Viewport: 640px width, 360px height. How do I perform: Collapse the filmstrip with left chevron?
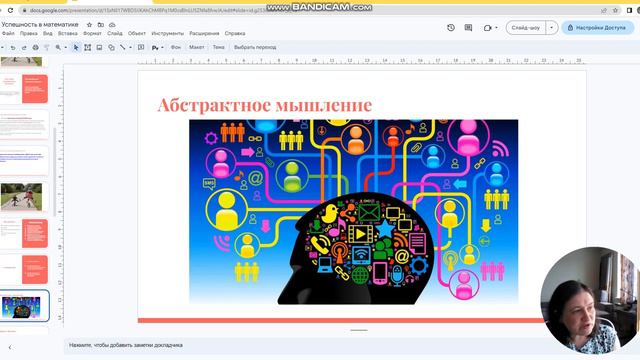[x=10, y=347]
